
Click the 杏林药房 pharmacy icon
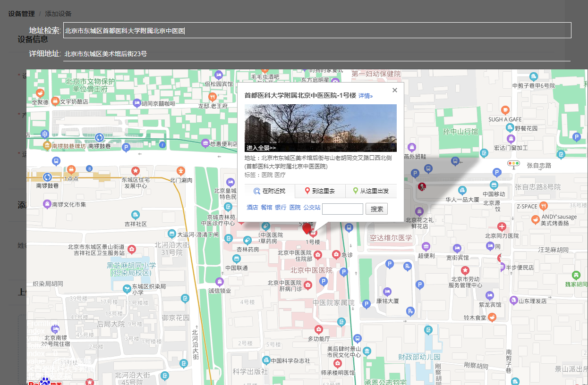coord(247,241)
